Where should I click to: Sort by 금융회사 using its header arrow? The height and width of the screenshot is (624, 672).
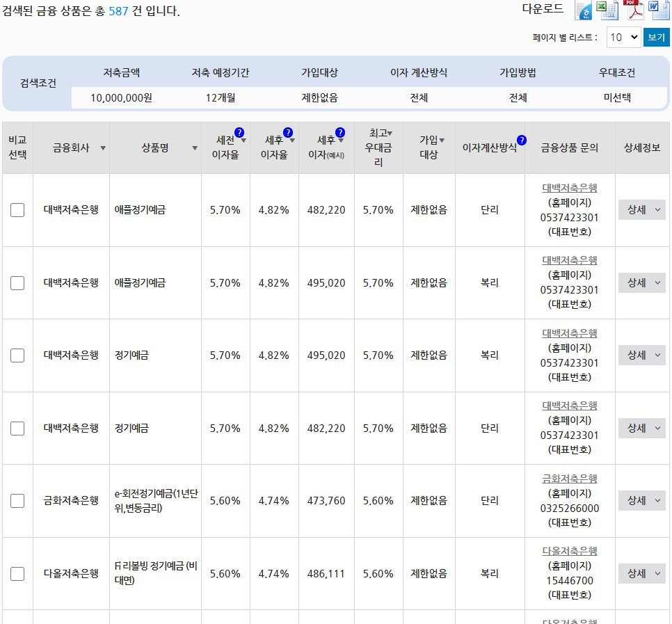click(103, 148)
